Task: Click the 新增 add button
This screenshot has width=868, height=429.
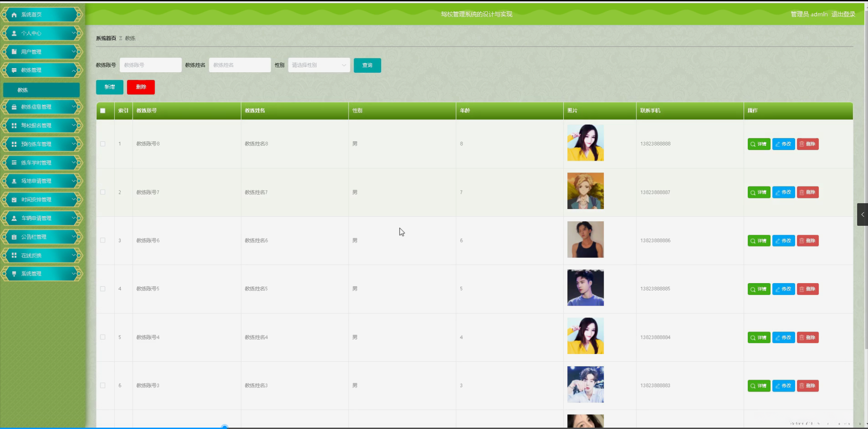Action: pos(109,87)
